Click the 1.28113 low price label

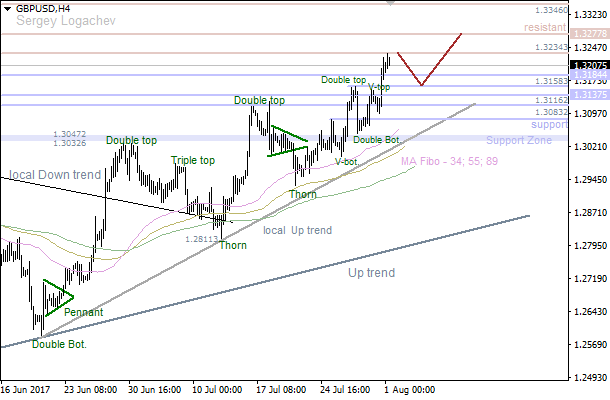[x=201, y=239]
